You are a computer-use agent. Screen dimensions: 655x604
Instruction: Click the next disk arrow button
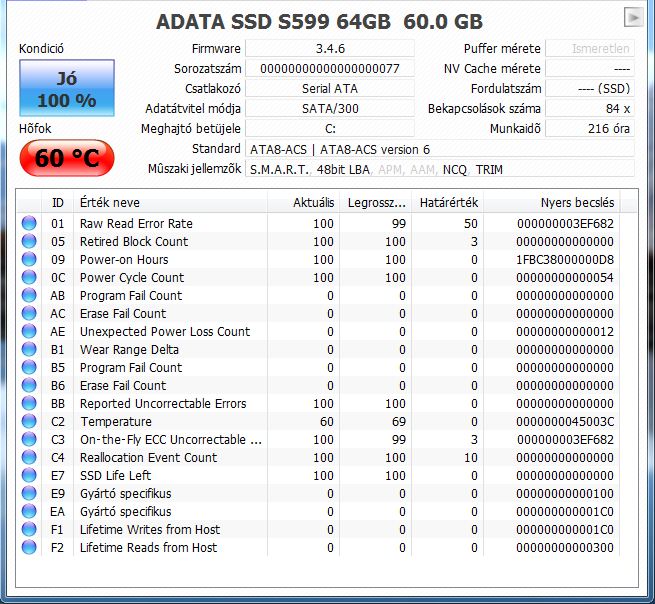633,18
